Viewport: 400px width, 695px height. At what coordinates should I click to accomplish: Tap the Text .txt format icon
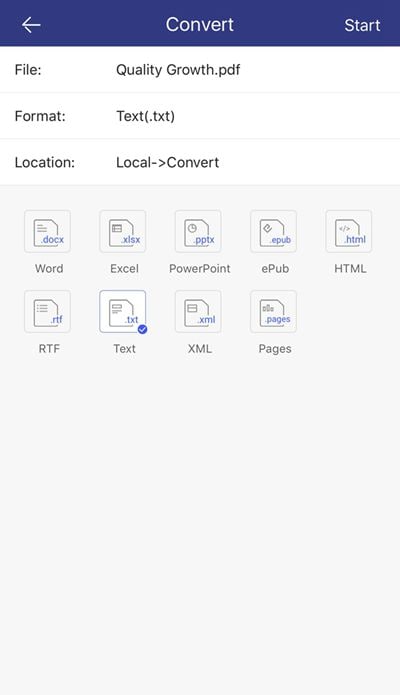click(x=123, y=312)
